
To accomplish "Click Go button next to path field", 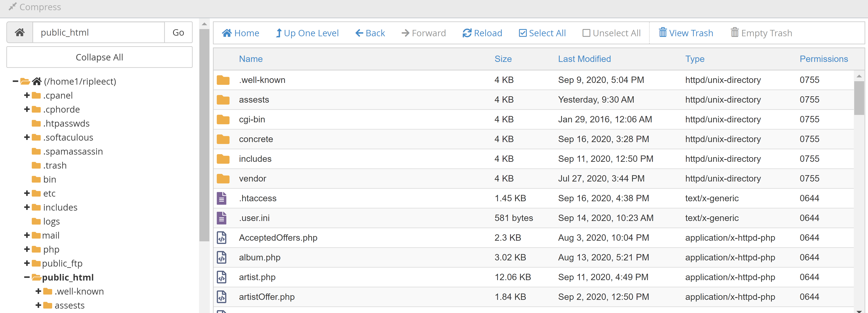I will pos(179,32).
